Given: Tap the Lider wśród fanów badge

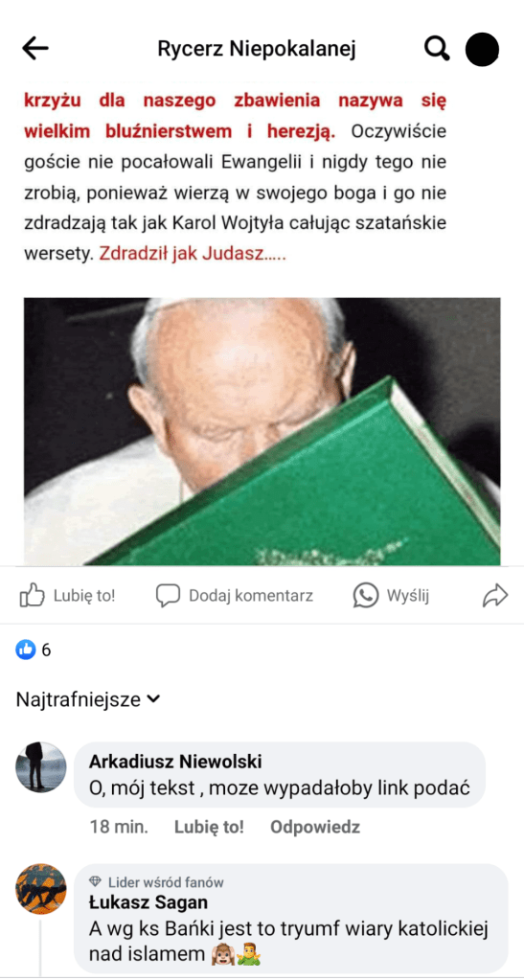Looking at the screenshot, I should [x=156, y=882].
